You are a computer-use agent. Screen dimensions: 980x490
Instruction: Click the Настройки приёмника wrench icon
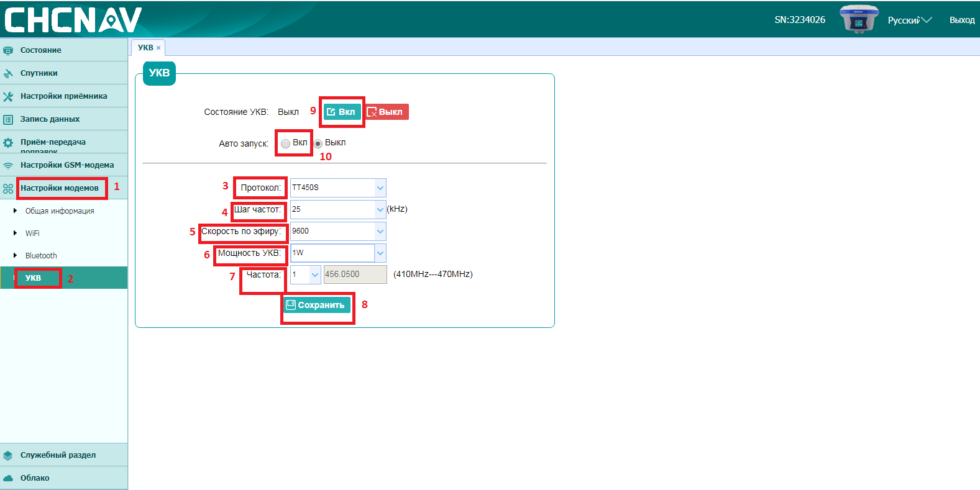coord(8,96)
